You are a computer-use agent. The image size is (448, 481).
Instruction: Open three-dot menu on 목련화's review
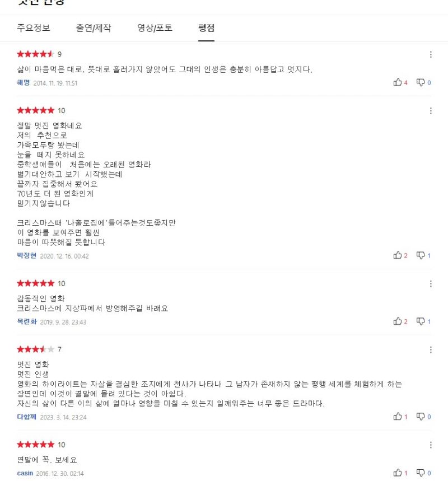[x=431, y=284]
